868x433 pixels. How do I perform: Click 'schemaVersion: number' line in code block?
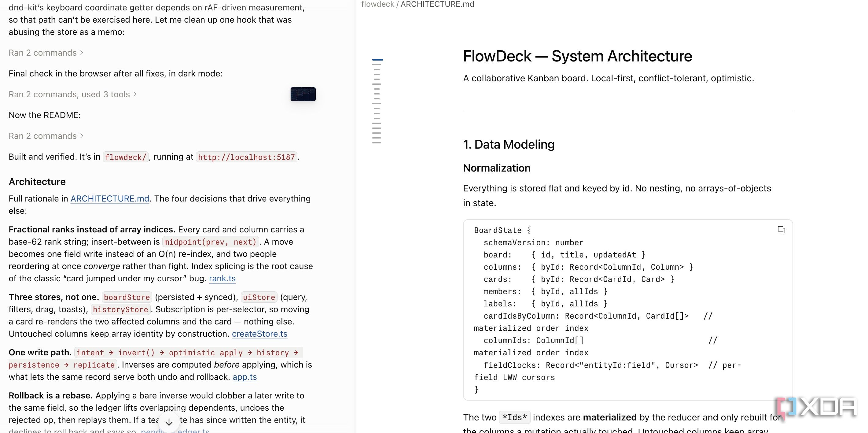[533, 242]
